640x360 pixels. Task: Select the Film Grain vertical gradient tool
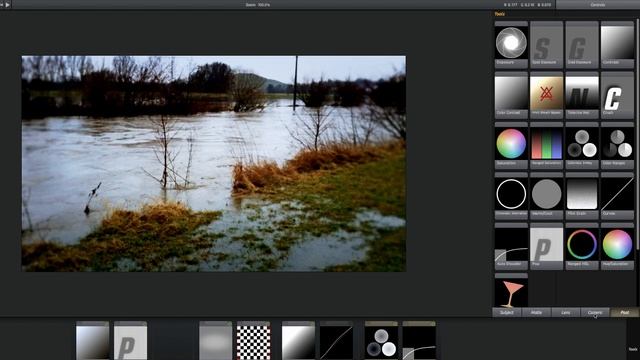click(582, 196)
